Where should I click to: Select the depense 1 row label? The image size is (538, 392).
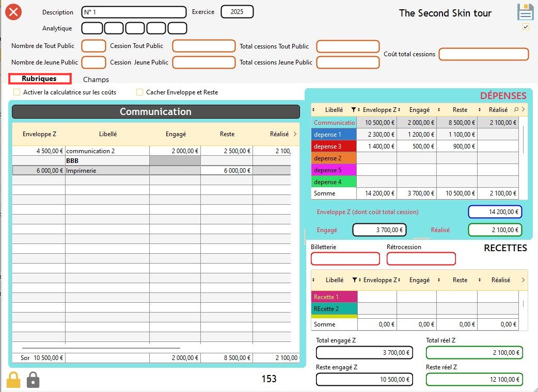[x=334, y=135]
